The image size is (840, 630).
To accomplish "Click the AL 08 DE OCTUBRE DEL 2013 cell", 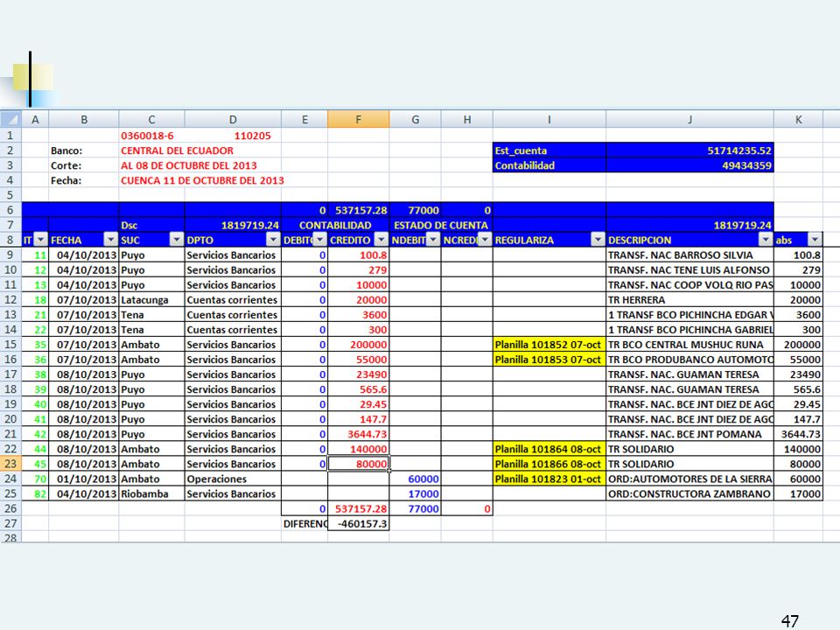I will click(189, 165).
